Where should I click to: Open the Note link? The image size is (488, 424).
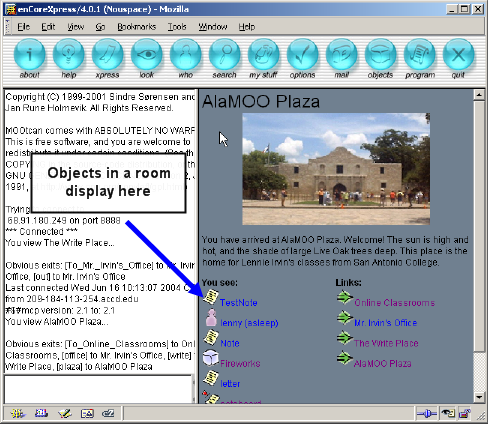tap(230, 343)
